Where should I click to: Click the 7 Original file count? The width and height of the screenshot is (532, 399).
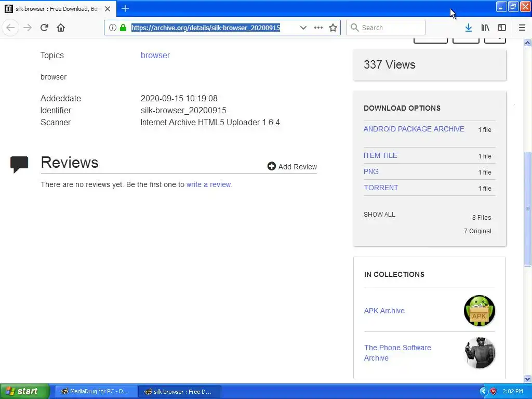tap(477, 231)
